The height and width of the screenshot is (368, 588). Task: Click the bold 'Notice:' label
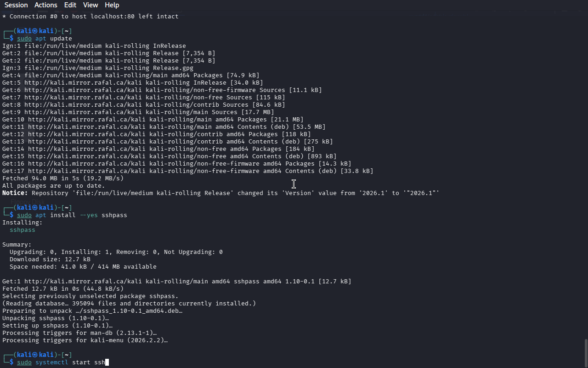(15, 193)
